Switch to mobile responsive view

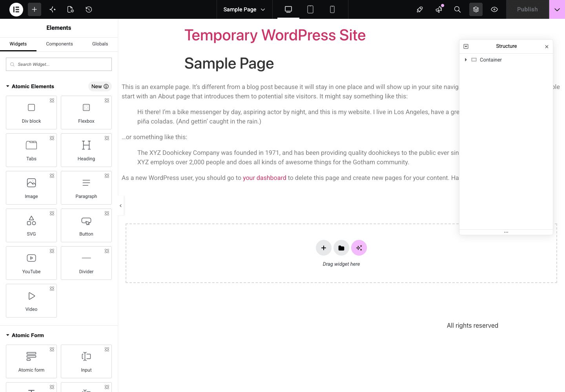pyautogui.click(x=332, y=9)
